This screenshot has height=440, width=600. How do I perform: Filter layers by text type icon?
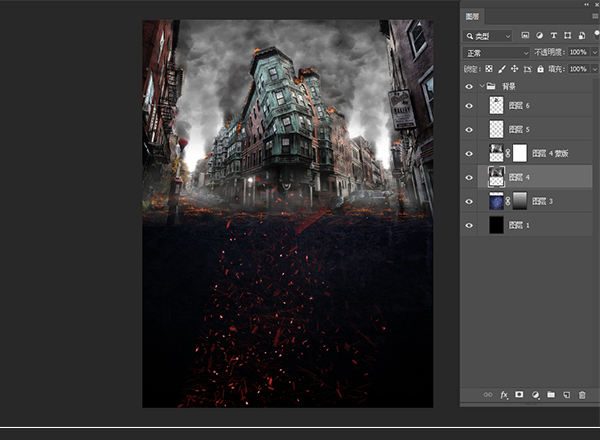[554, 36]
